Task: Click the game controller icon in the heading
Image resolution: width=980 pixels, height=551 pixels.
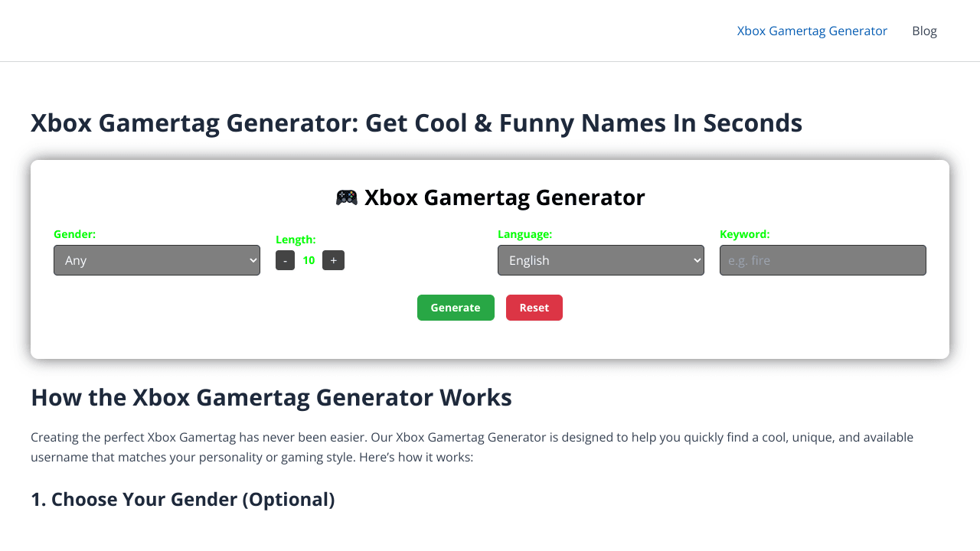Action: pos(346,197)
